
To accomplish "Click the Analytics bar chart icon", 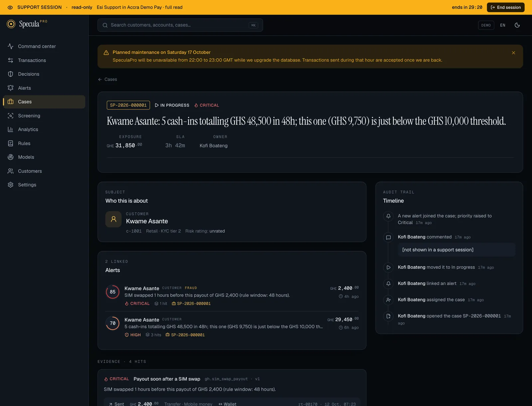I will [x=11, y=130].
